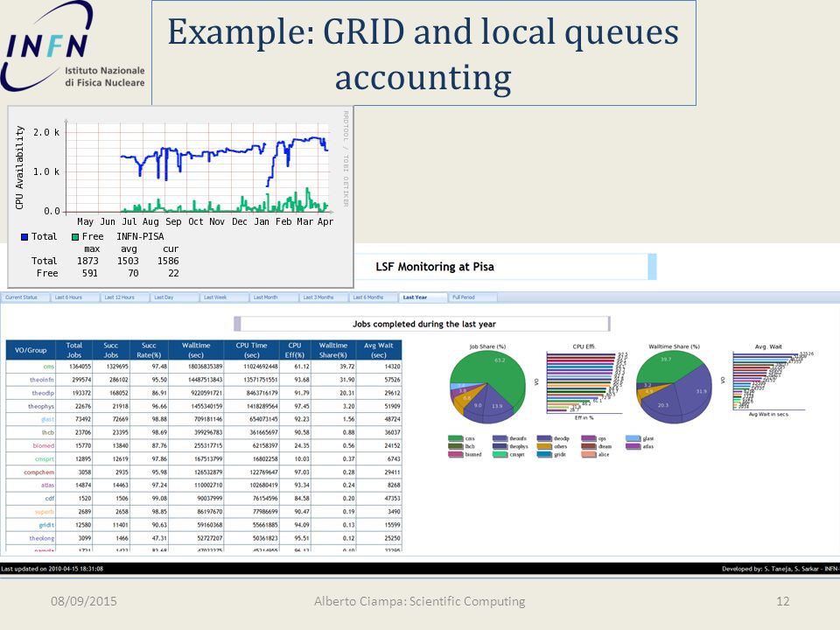
Task: Select the Last Day tab
Action: [174, 297]
